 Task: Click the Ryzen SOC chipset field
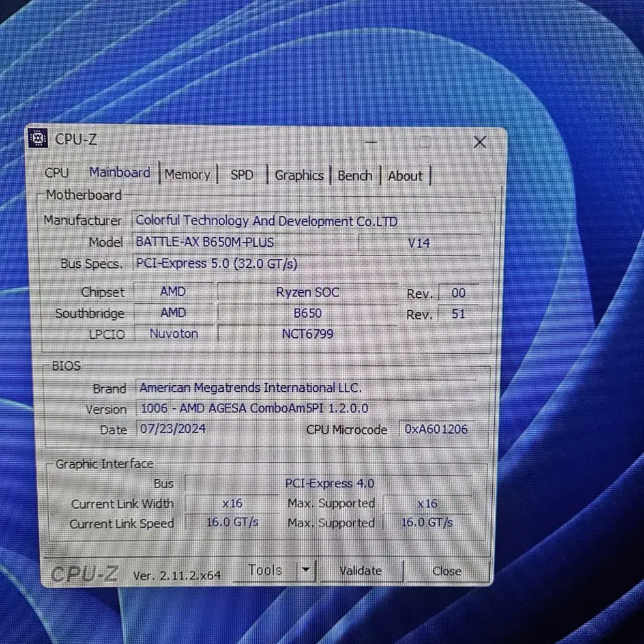307,293
